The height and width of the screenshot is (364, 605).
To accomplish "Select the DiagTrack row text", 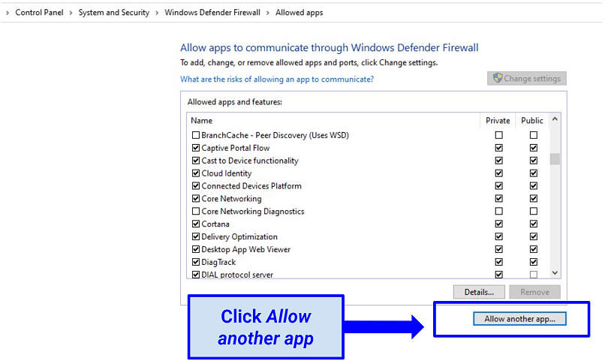I will point(218,262).
